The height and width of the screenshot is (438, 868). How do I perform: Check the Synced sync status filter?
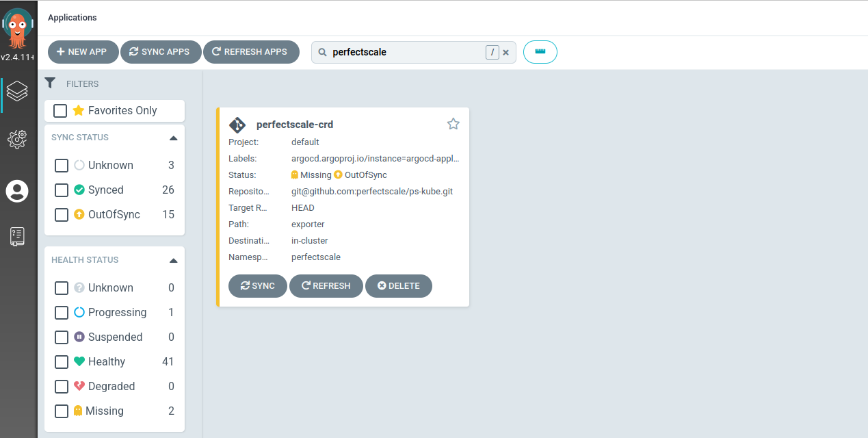[61, 190]
